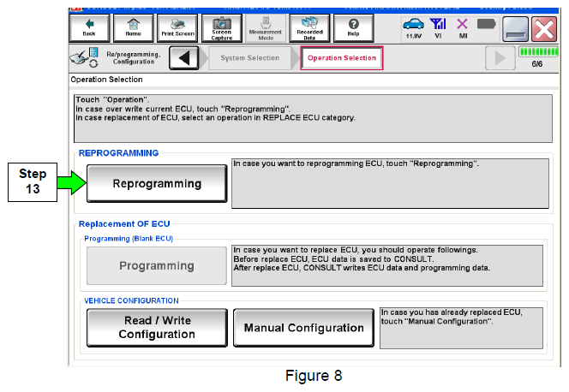Click the Operation Selection page title
569x392 pixels.
point(106,80)
